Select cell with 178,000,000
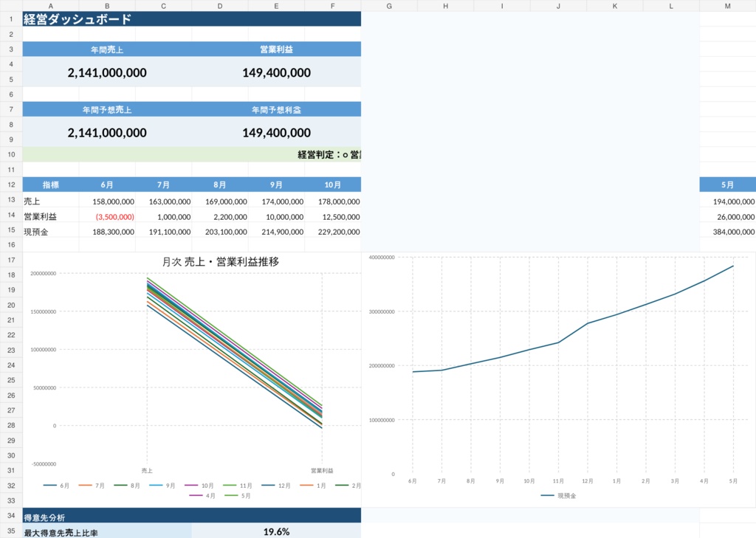The width and height of the screenshot is (756, 538). pos(333,201)
